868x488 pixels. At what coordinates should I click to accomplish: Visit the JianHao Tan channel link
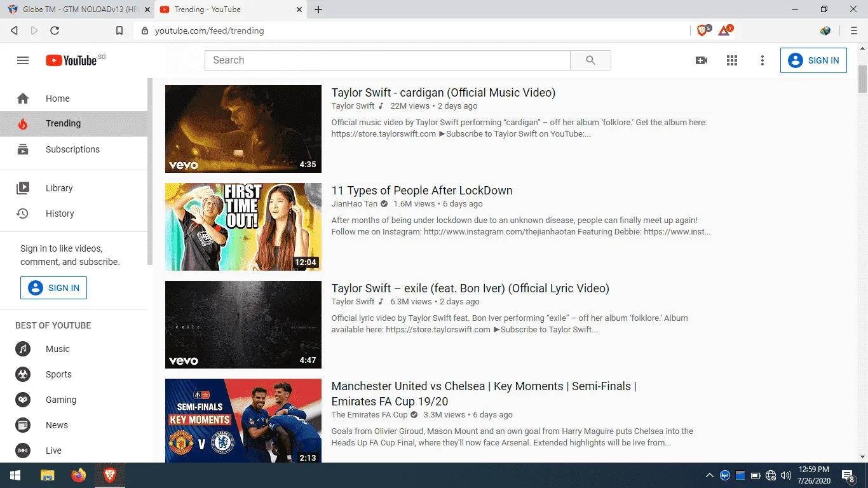click(x=355, y=204)
